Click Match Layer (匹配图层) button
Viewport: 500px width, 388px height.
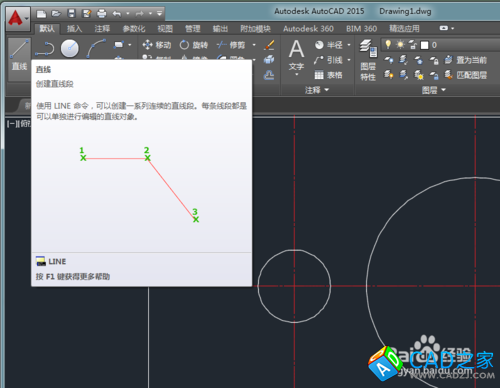coord(466,75)
